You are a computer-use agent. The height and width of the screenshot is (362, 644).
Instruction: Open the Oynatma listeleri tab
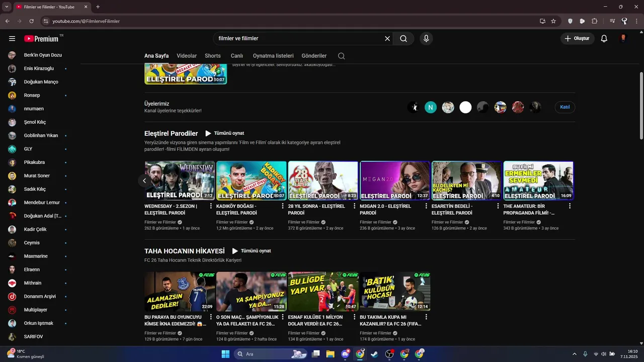click(x=273, y=56)
